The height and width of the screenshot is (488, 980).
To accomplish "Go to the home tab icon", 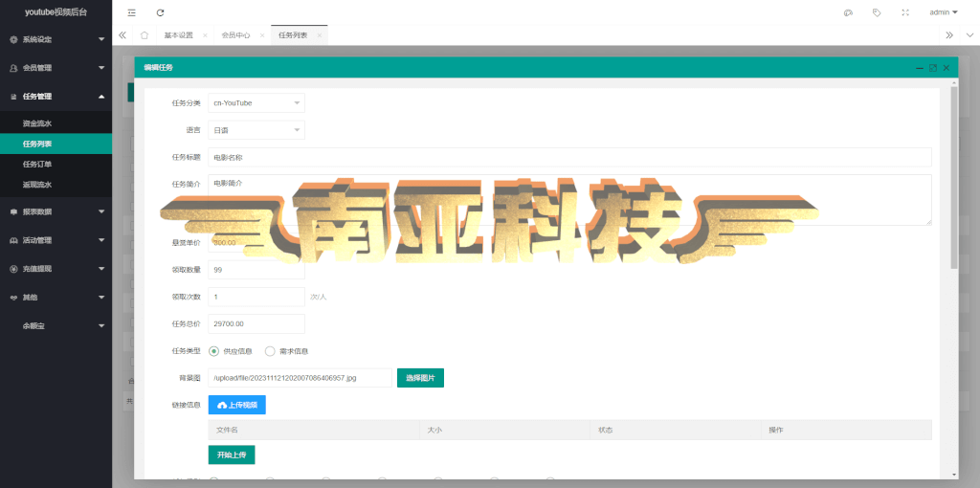I will click(x=145, y=35).
